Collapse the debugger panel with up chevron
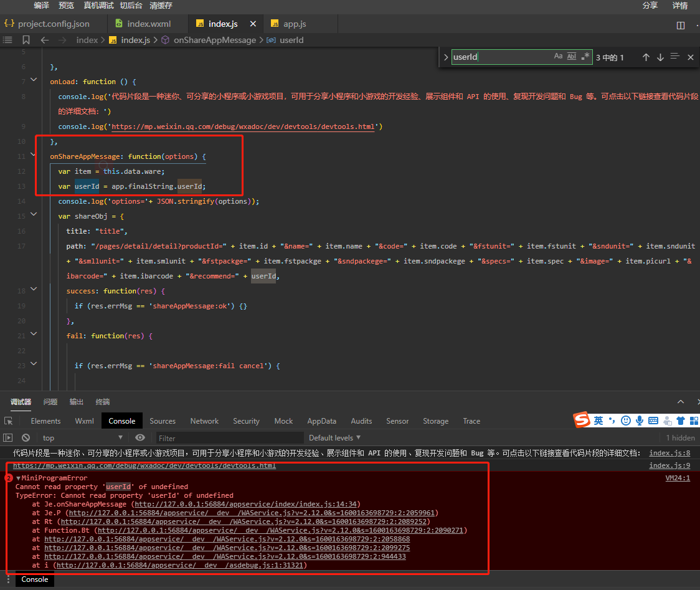 pos(680,401)
